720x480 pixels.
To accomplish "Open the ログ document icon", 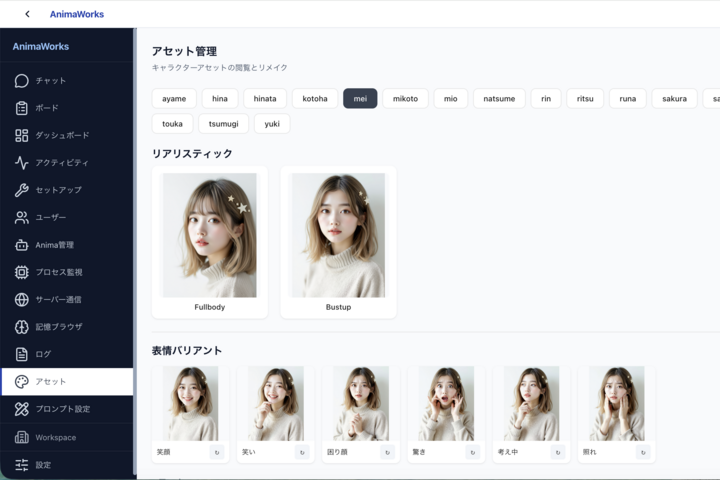I will tap(22, 354).
